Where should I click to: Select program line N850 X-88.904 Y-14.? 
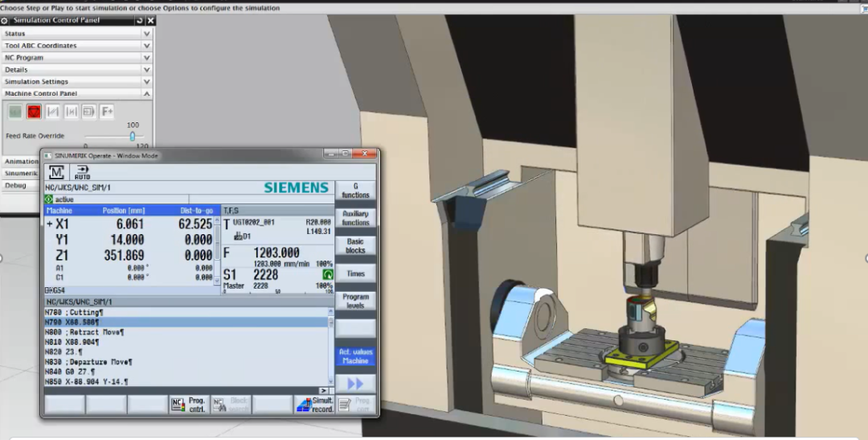[x=186, y=382]
